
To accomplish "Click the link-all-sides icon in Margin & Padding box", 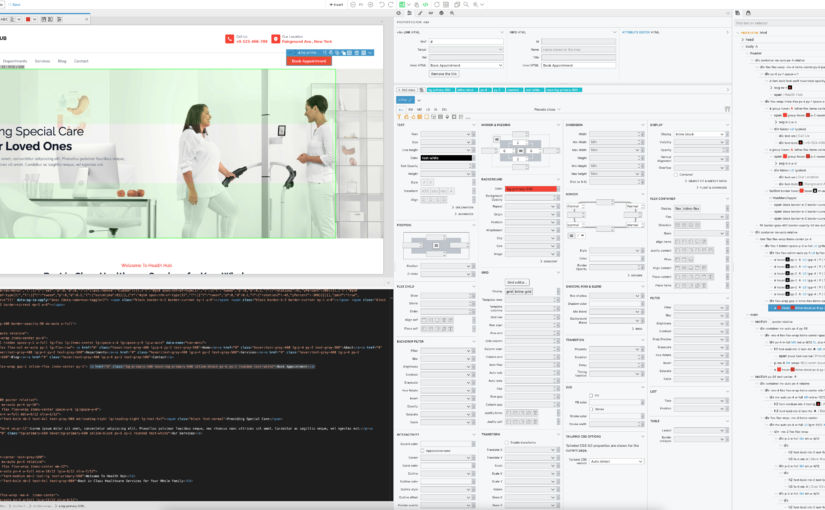I will pos(496,139).
